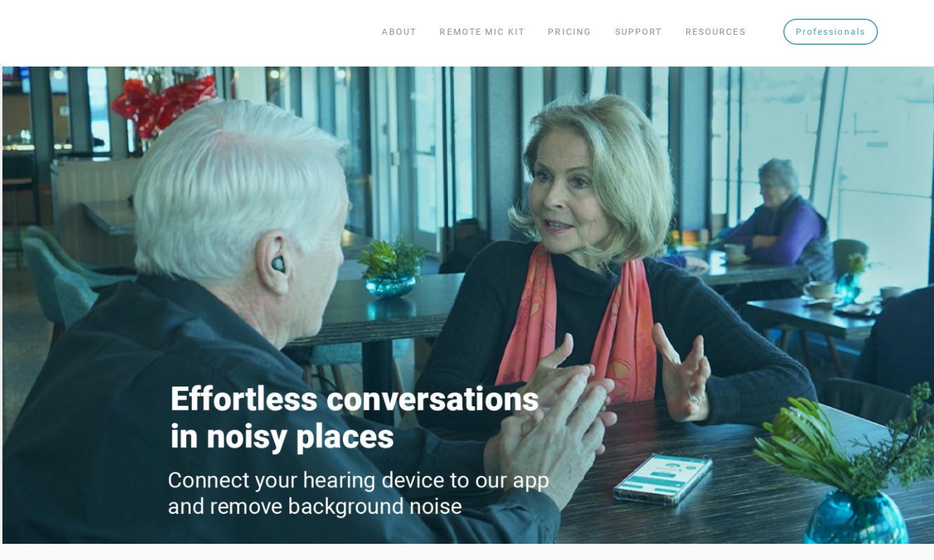The height and width of the screenshot is (560, 934).
Task: Open the ABOUT menu item
Action: (x=399, y=32)
